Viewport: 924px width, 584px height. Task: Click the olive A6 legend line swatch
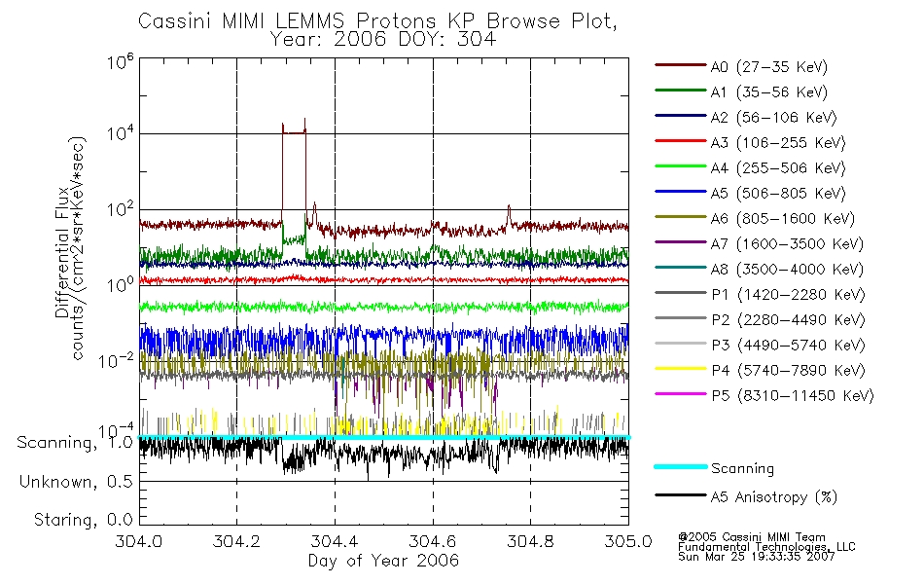point(680,217)
